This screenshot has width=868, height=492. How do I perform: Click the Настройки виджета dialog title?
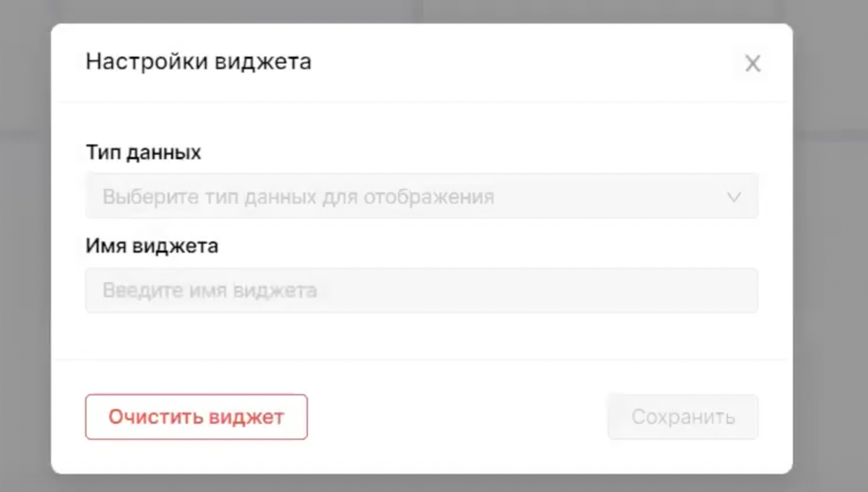pos(199,61)
